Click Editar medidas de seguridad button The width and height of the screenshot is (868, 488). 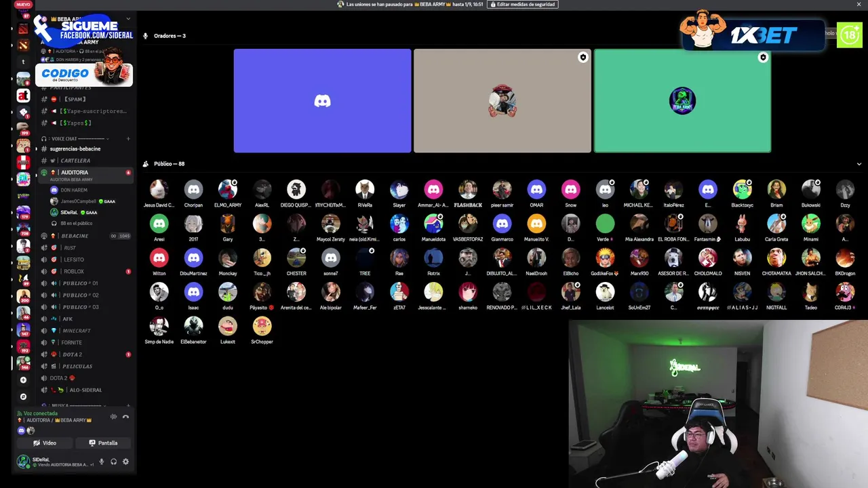(523, 4)
